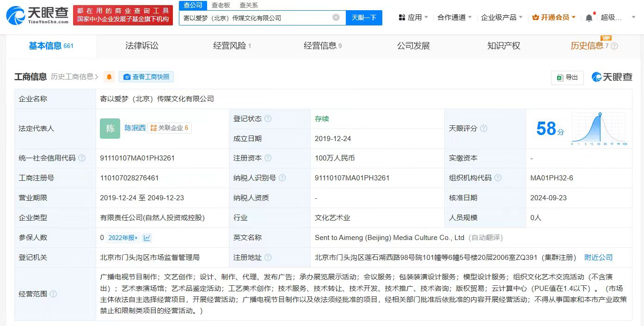The image size is (644, 326).
Task: Select the company name 寄以爱梦 in table
Action: pos(157,98)
